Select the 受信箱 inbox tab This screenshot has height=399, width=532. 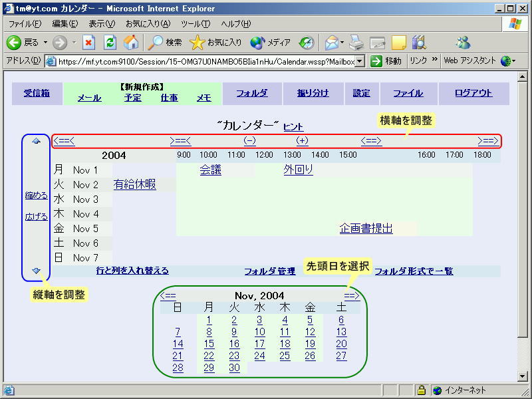coord(37,93)
